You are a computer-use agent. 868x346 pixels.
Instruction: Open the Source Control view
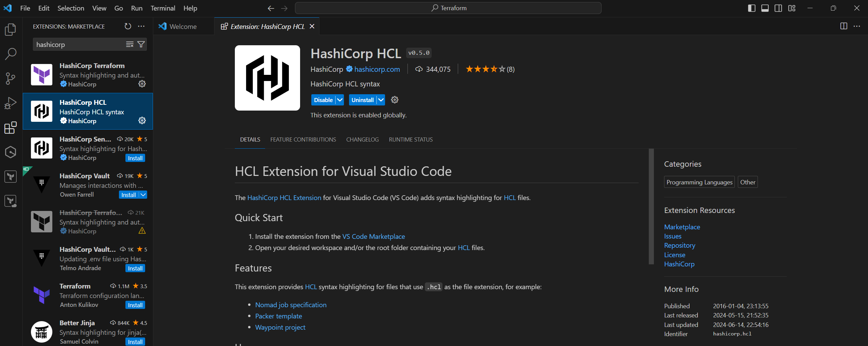[x=11, y=79]
